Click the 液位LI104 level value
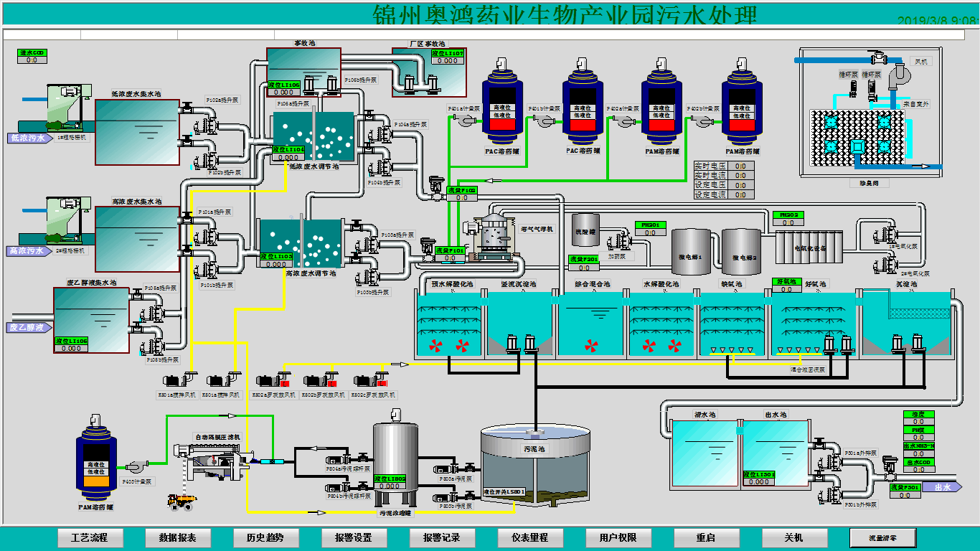Screen dimensions: 980x551 tap(288, 158)
